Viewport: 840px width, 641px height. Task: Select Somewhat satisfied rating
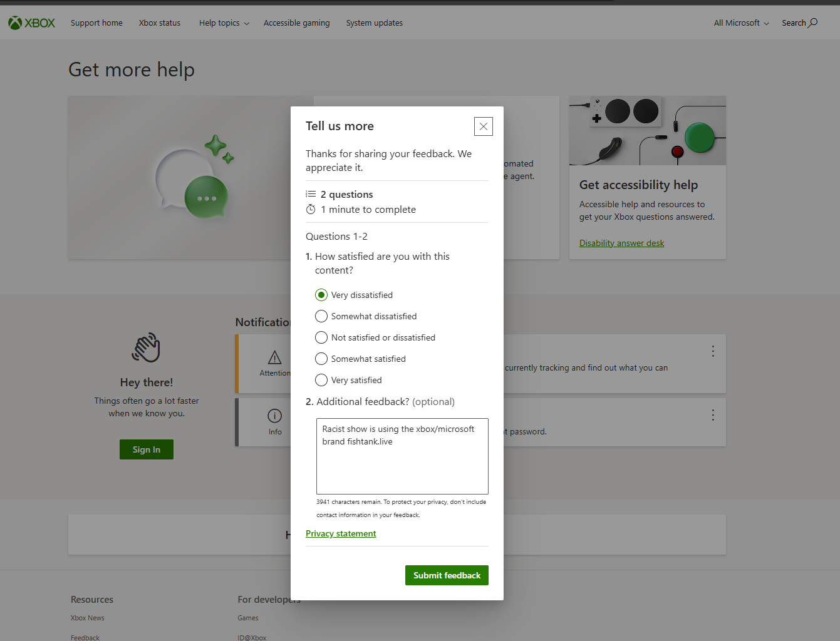321,359
